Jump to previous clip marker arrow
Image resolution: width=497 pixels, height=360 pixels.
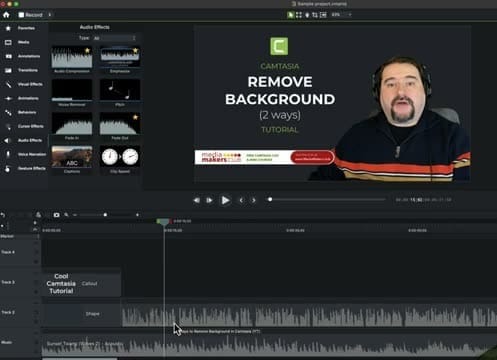coord(241,200)
